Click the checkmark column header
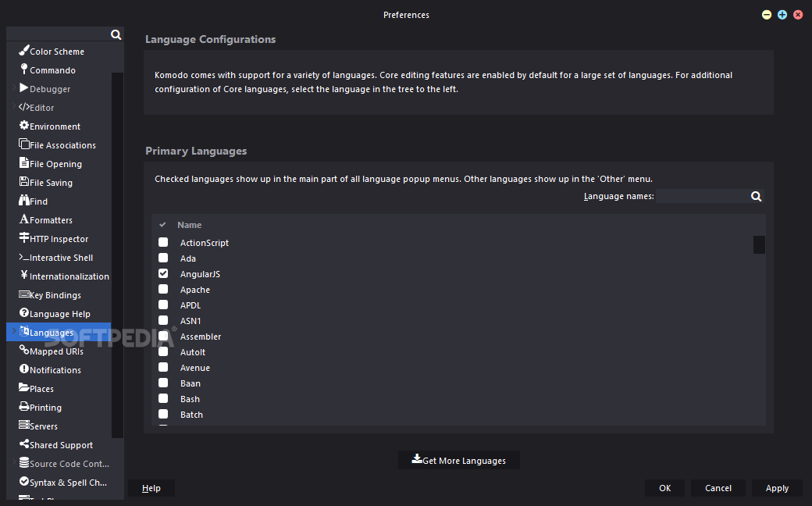 [x=162, y=225]
